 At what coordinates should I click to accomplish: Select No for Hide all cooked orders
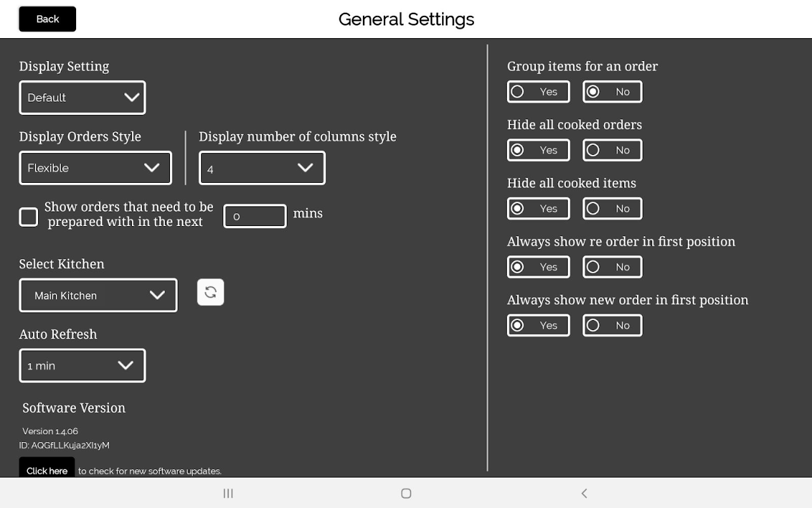(612, 150)
